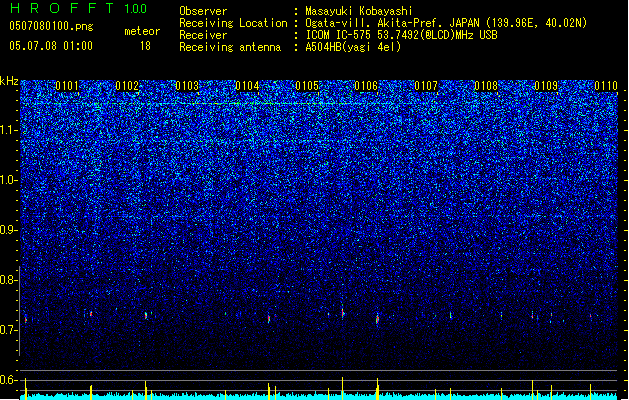Click the 0102 time marker
This screenshot has width=629, height=400.
pos(127,86)
